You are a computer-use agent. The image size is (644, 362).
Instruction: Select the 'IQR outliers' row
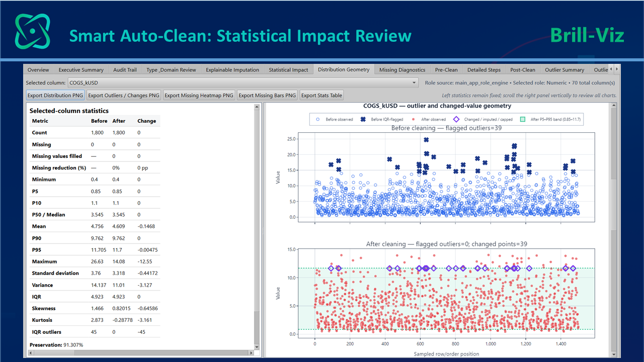95,332
